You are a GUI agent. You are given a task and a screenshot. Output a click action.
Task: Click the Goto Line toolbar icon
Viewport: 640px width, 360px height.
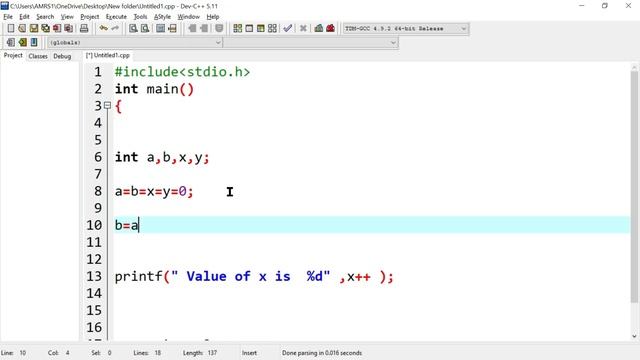tap(172, 28)
